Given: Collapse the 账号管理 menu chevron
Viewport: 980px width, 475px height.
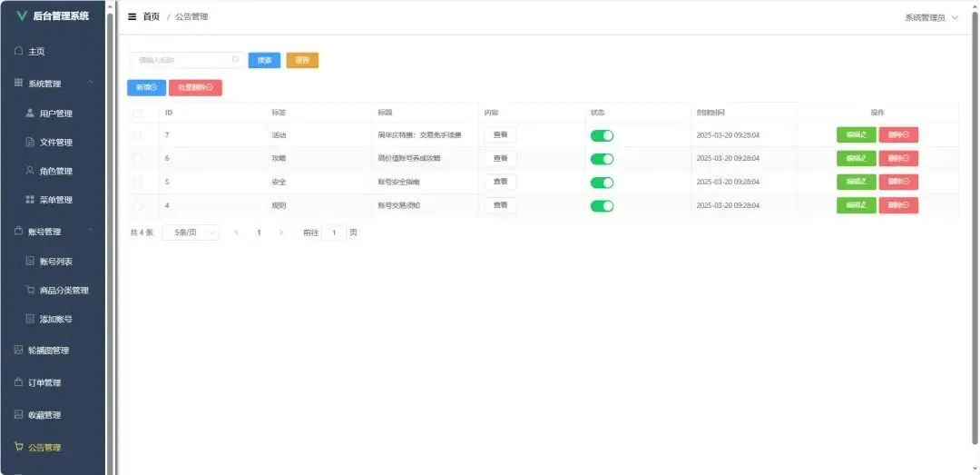Looking at the screenshot, I should click(92, 231).
